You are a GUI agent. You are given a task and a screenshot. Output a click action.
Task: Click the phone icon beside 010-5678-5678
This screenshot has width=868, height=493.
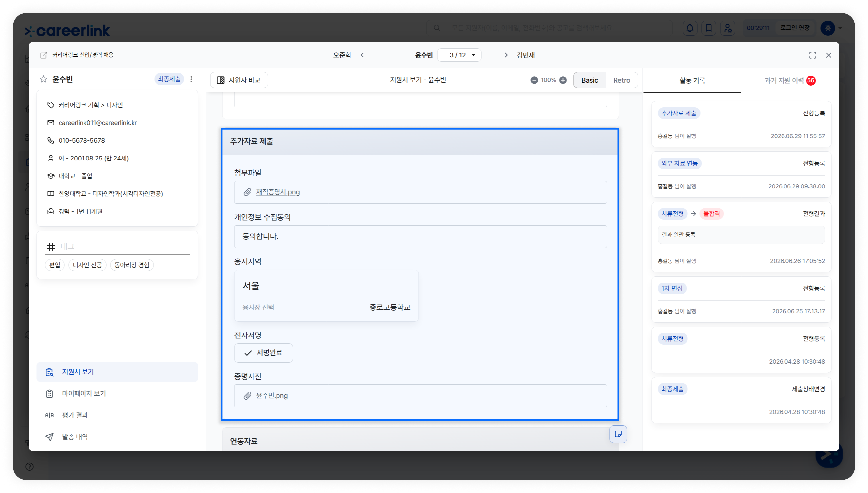[51, 140]
